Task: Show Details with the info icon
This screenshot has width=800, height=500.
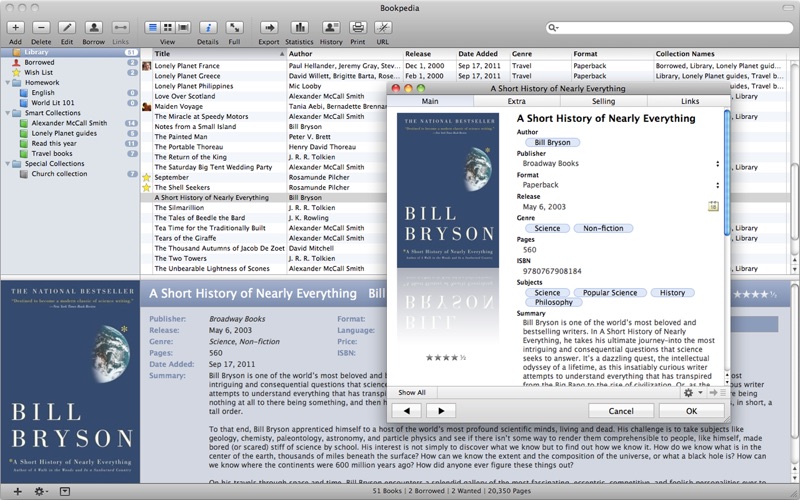Action: pos(207,27)
